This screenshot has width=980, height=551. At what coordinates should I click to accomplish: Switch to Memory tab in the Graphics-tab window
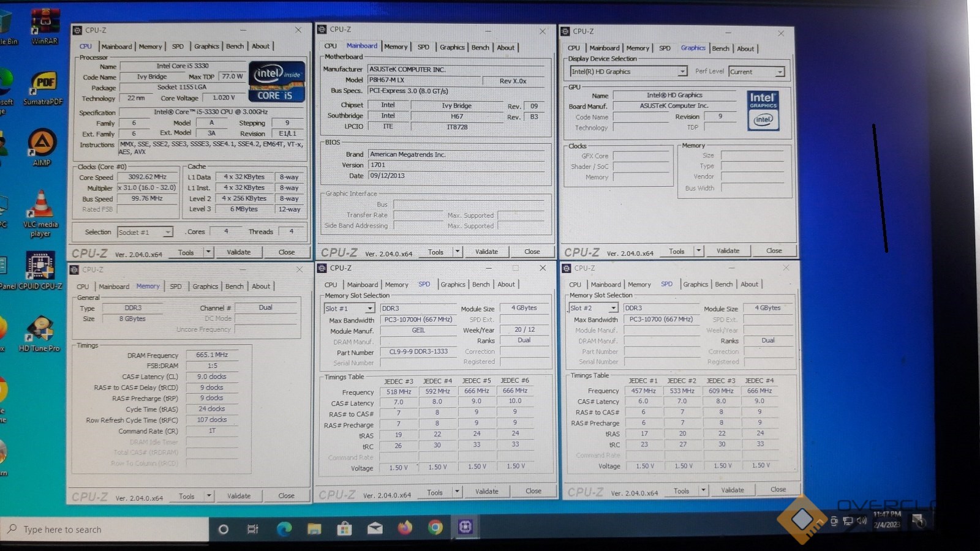tap(638, 48)
